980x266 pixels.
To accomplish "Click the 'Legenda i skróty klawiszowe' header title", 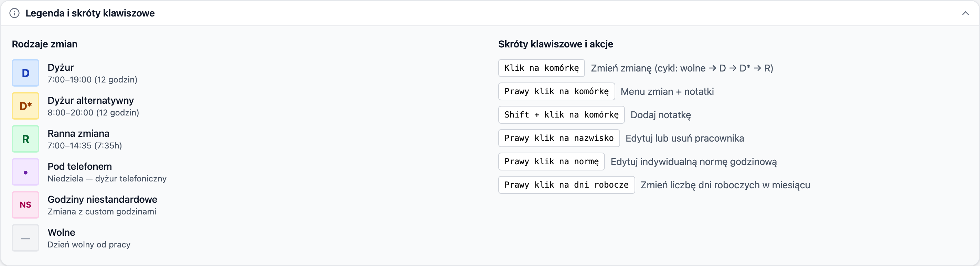I will [x=90, y=13].
